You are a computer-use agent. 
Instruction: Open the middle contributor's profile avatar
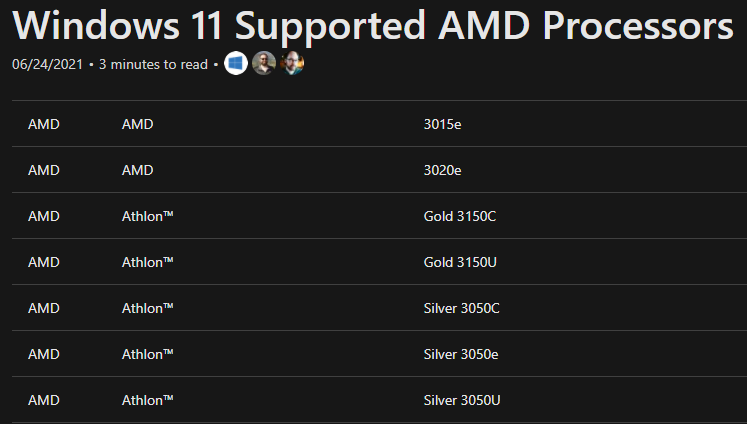(x=264, y=63)
